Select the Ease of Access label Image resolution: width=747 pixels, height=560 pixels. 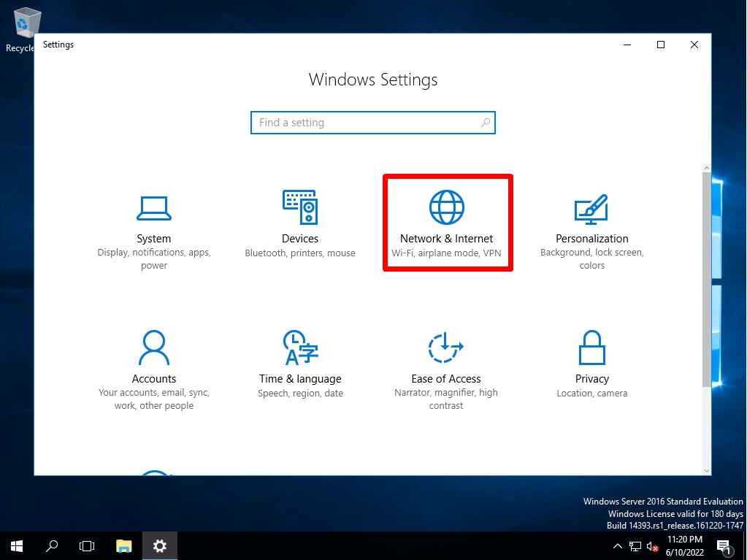pyautogui.click(x=446, y=379)
